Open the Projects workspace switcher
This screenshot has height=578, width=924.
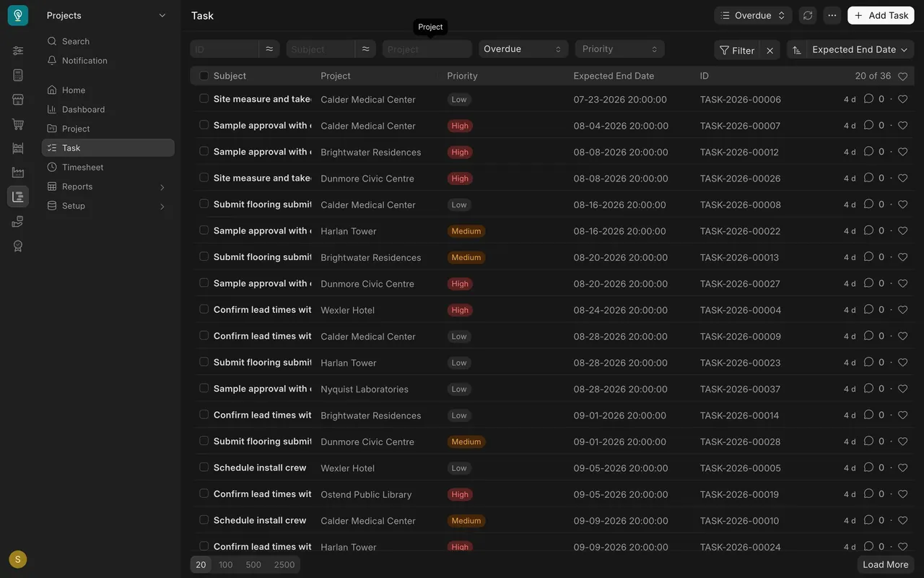(x=107, y=15)
